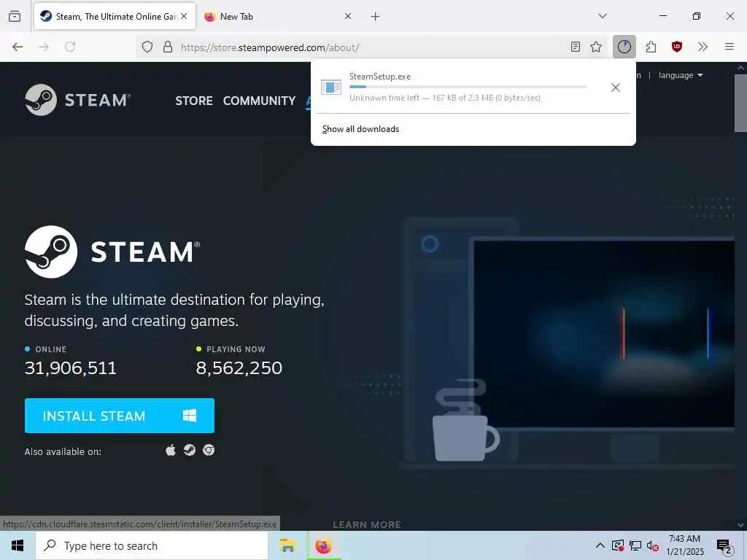This screenshot has height=560, width=747.
Task: Click the SteamSetup.exe file icon
Action: (x=331, y=87)
